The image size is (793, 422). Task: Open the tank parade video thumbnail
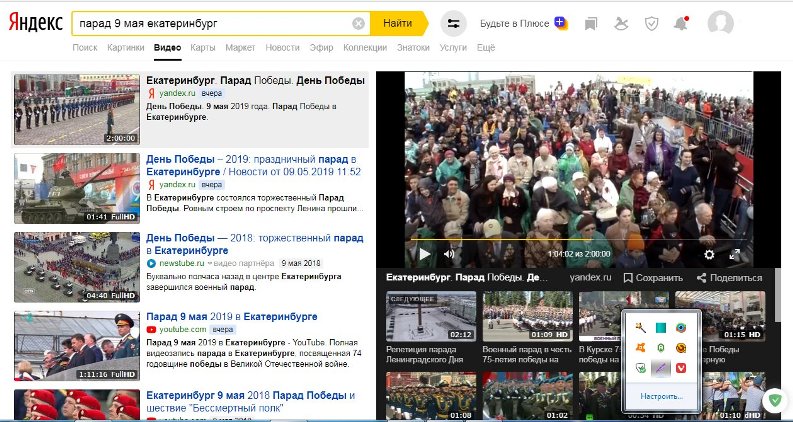click(76, 188)
